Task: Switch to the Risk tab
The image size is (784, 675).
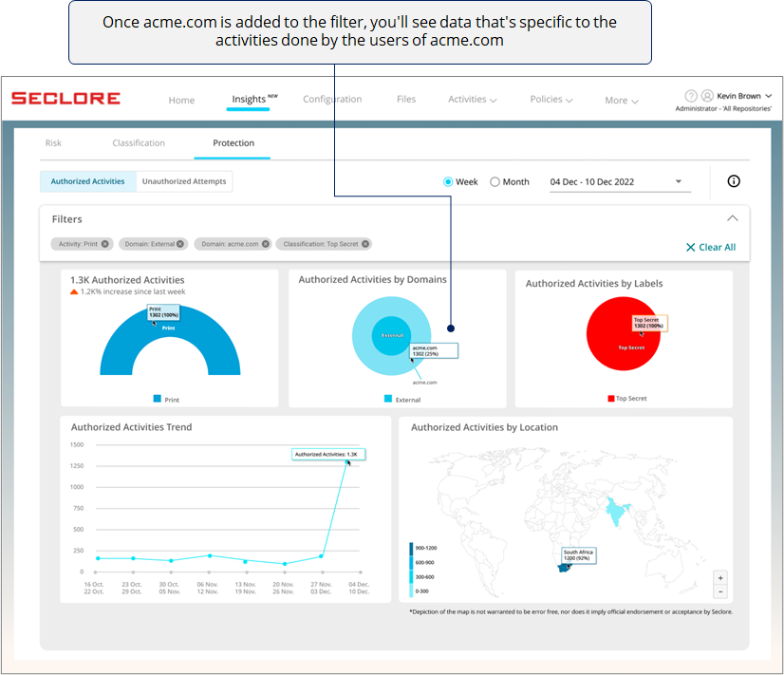Action: (53, 143)
